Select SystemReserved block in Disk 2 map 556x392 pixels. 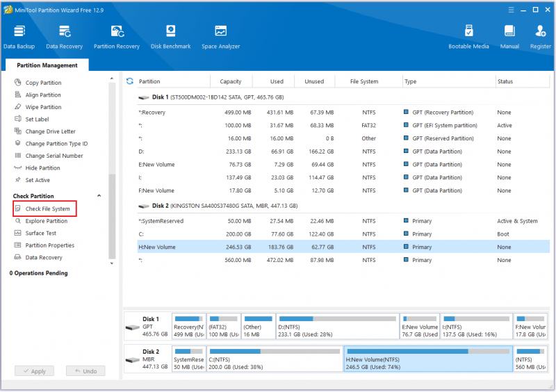coord(188,359)
